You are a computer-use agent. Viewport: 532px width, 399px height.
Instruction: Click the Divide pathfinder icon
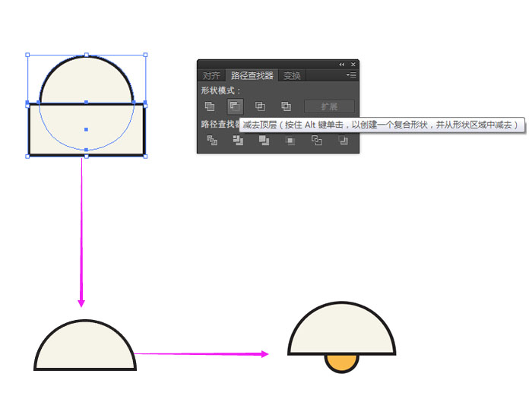click(x=212, y=140)
